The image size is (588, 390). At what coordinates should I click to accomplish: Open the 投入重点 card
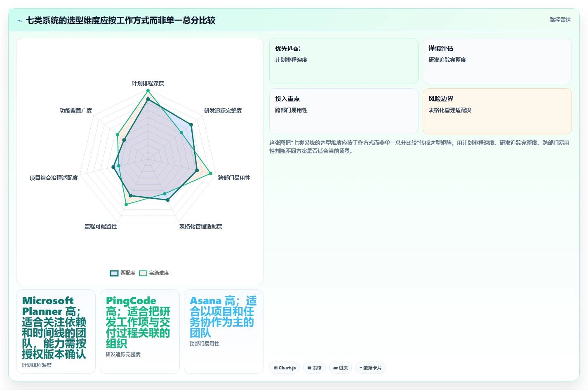tap(344, 111)
